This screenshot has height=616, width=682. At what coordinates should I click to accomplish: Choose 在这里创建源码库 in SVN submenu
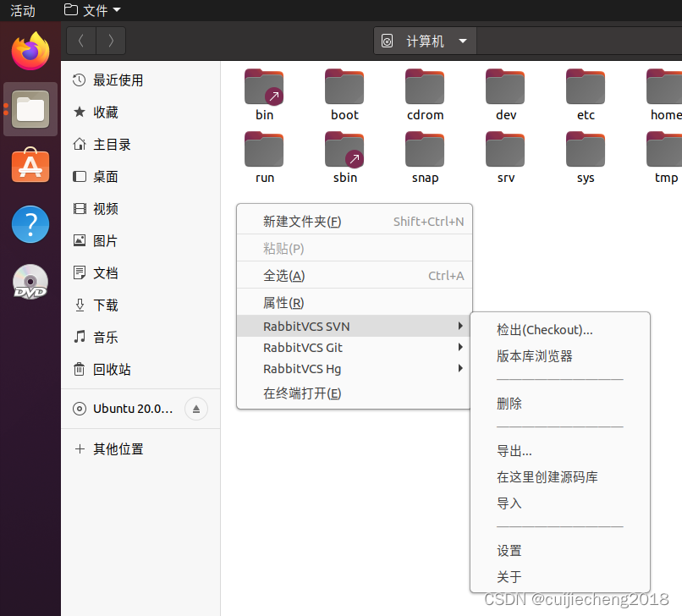(x=560, y=476)
